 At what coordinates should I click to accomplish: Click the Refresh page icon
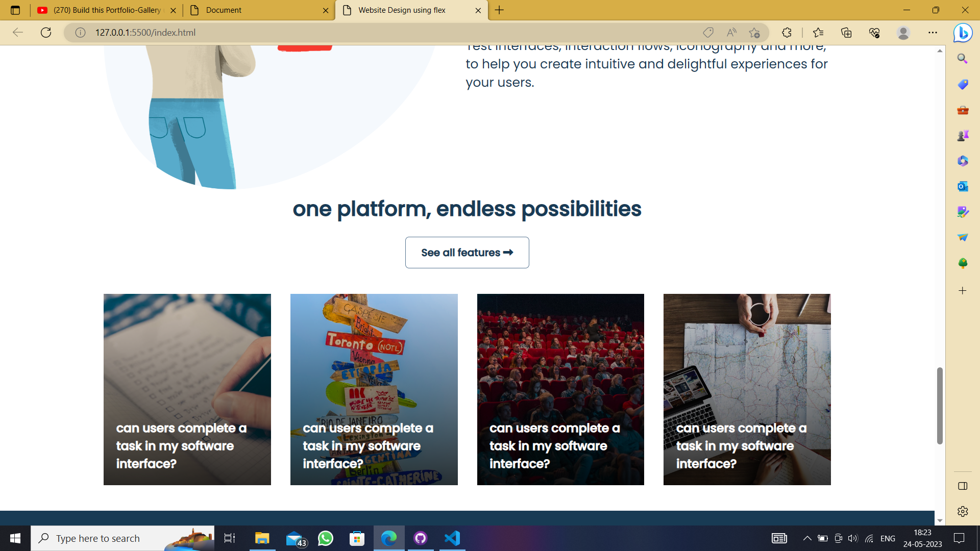pyautogui.click(x=46, y=33)
